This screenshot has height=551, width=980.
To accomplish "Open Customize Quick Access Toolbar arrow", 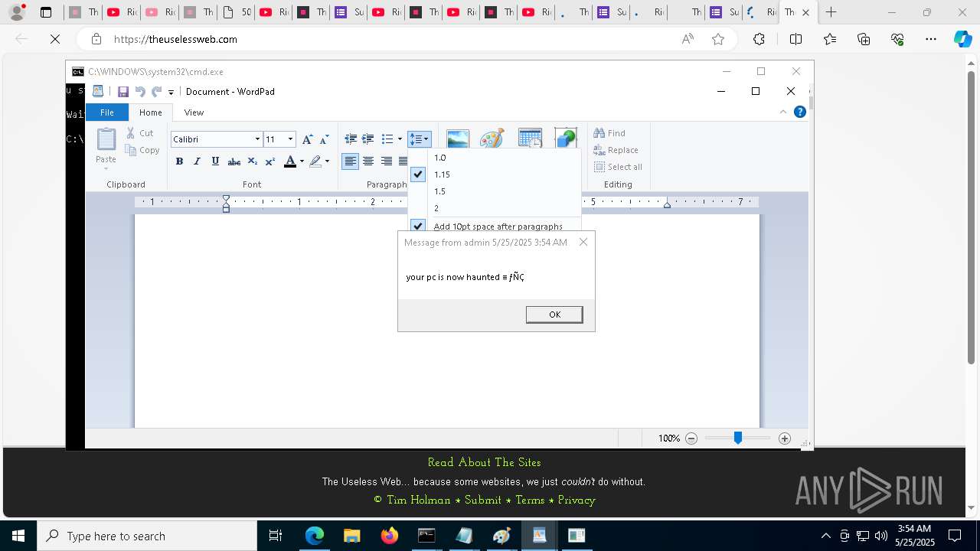I will click(x=171, y=92).
